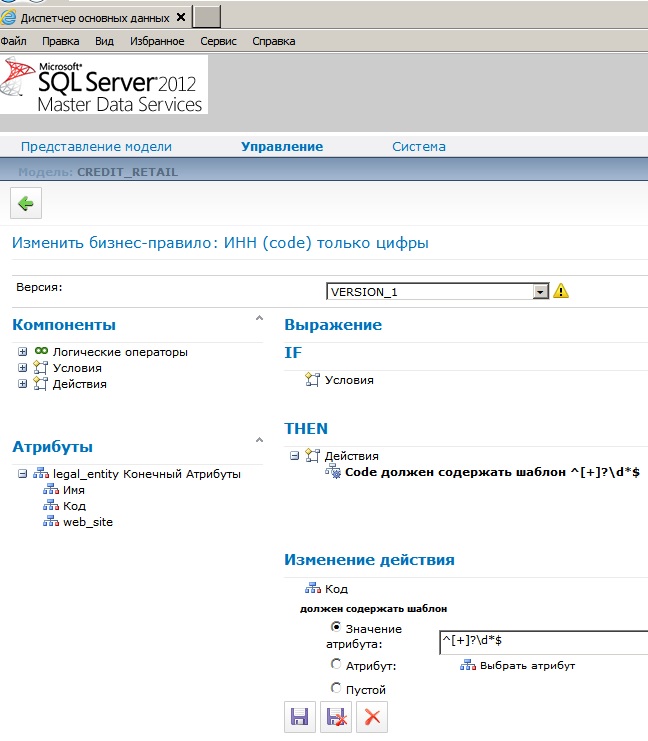The image size is (648, 741).
Task: Click the Выбрать атрибут link
Action: click(527, 665)
